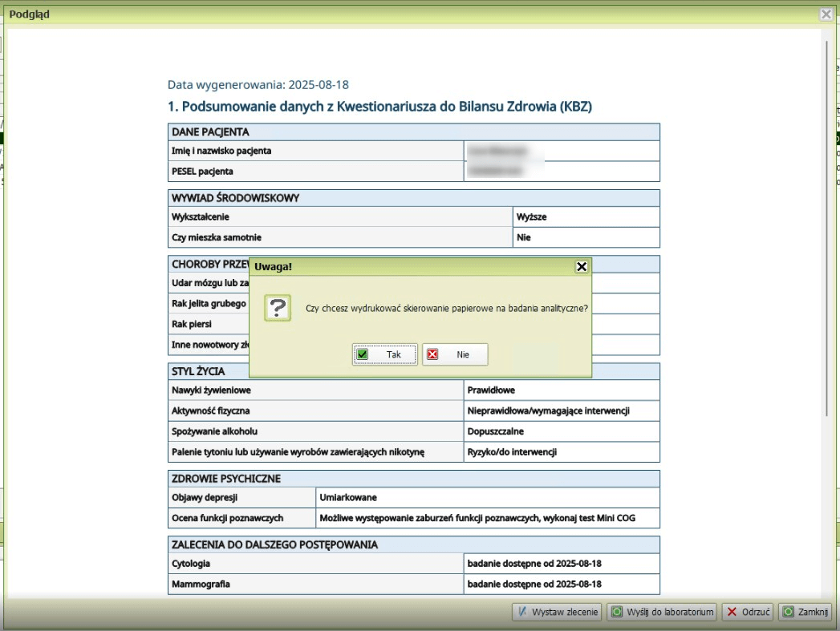The height and width of the screenshot is (631, 840).
Task: Click the dialog question about printing referral
Action: 447,308
